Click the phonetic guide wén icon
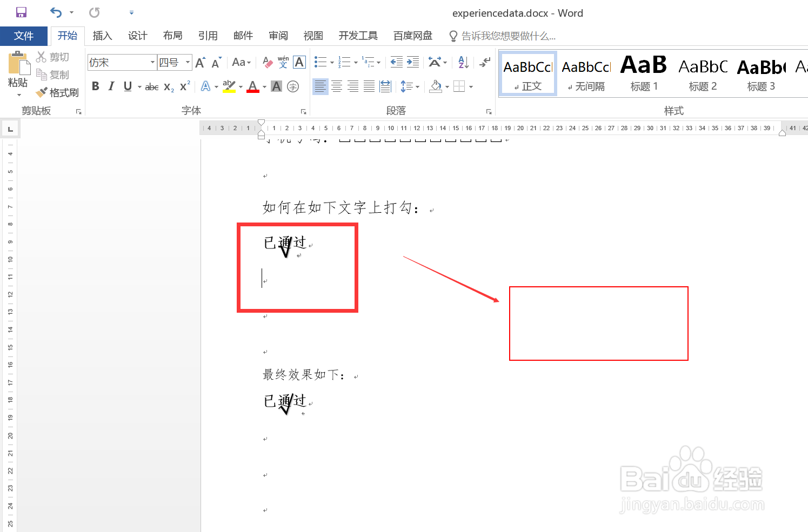Screen dimensions: 808x532 pos(283,63)
